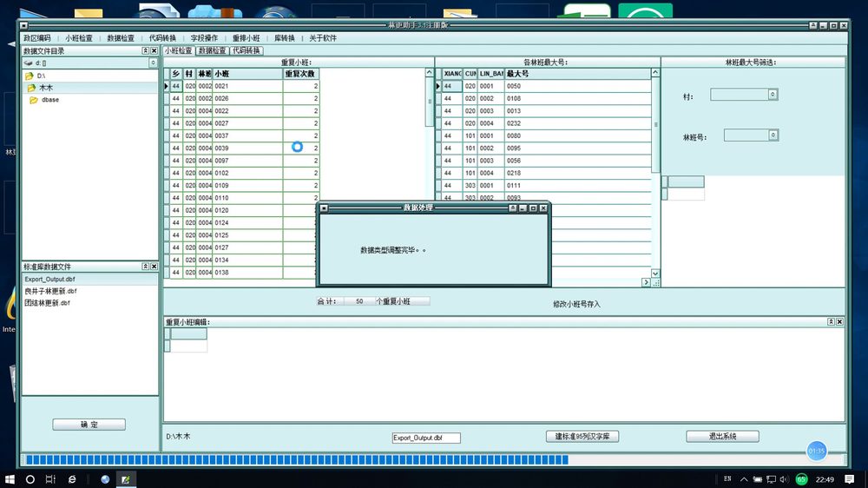Click scroll-down arrow of 各林班最大号 table

(655, 274)
